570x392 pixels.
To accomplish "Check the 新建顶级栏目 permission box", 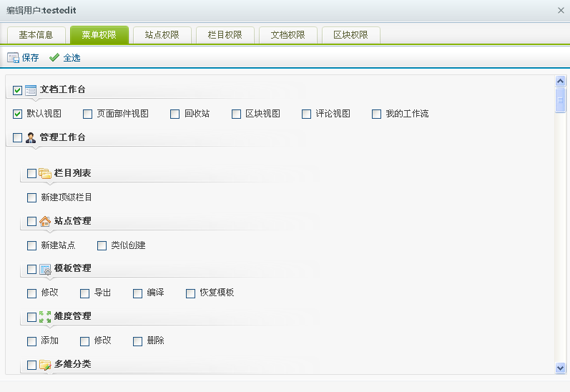I will [x=31, y=197].
